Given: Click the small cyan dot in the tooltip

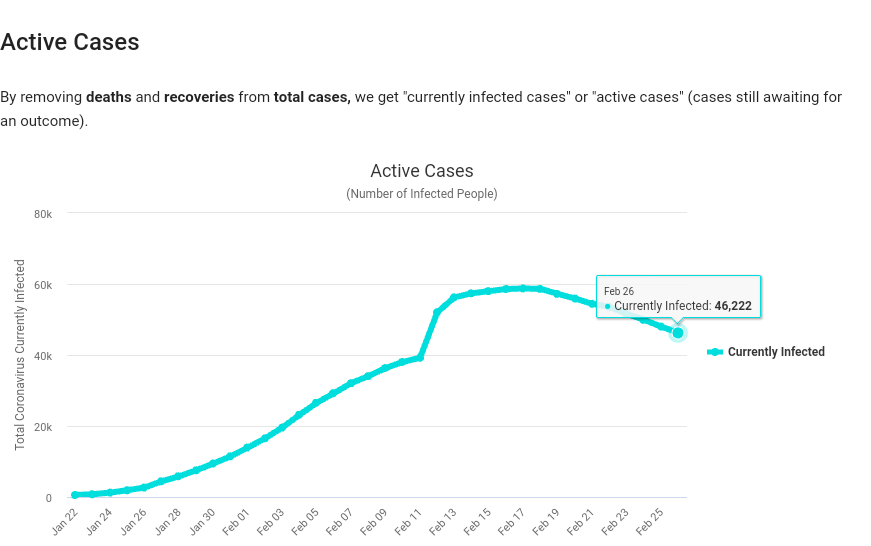Looking at the screenshot, I should (607, 307).
